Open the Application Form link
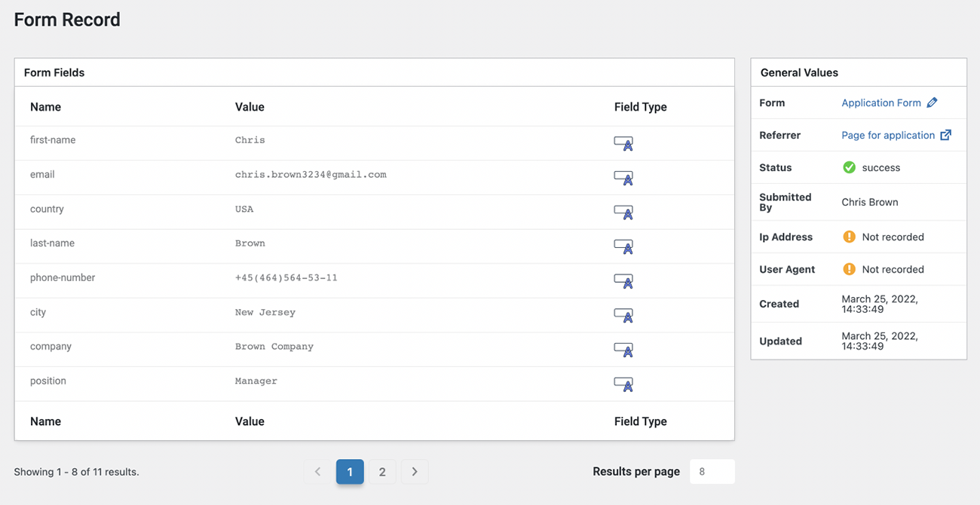 point(881,103)
